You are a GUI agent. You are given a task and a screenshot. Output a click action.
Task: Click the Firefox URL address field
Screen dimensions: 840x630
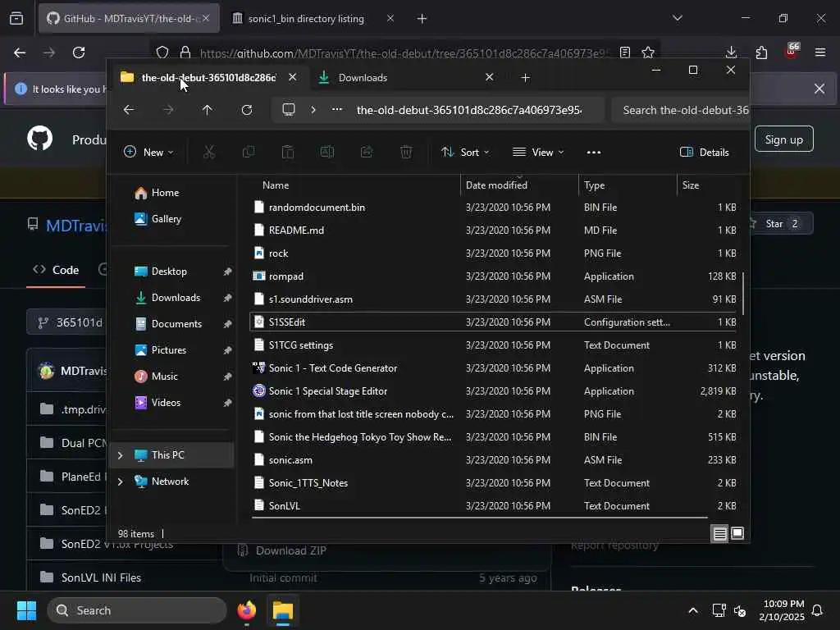pos(404,52)
